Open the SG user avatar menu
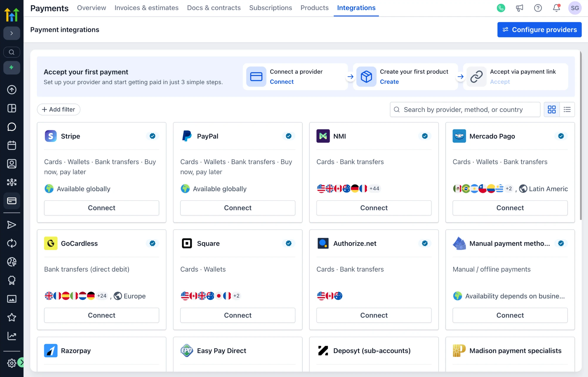 [575, 8]
